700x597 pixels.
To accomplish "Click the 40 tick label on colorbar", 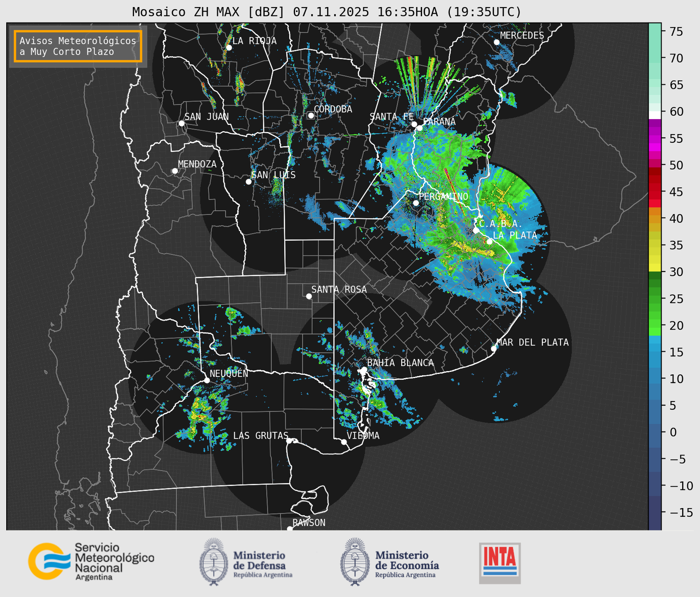I will (x=676, y=219).
